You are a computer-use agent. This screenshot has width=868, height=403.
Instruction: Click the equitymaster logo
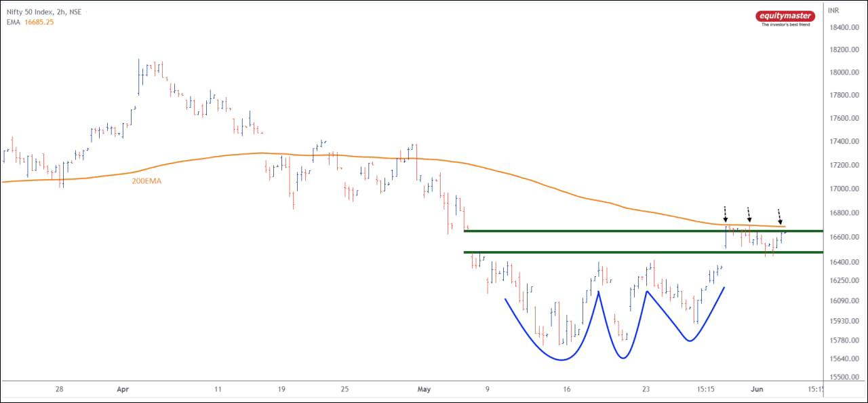point(785,18)
